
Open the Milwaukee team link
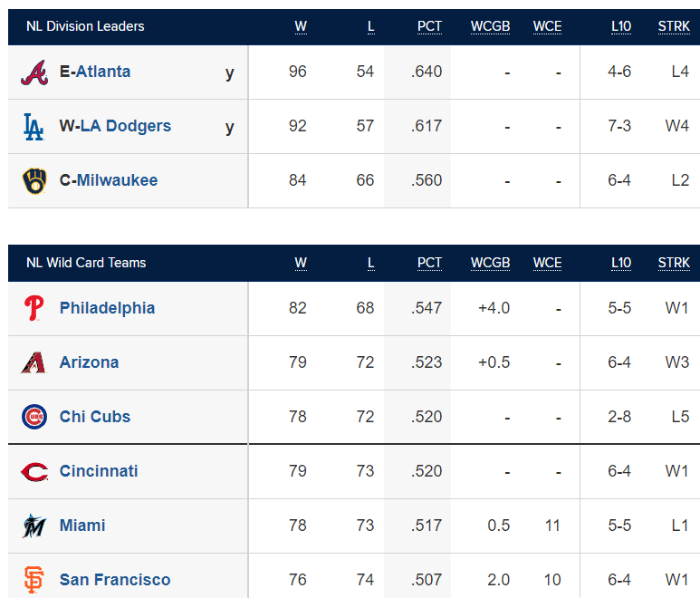click(117, 180)
